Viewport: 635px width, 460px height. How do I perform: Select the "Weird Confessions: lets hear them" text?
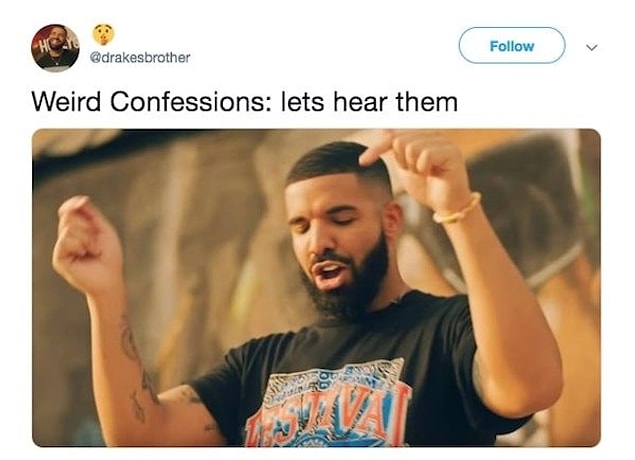pos(245,102)
